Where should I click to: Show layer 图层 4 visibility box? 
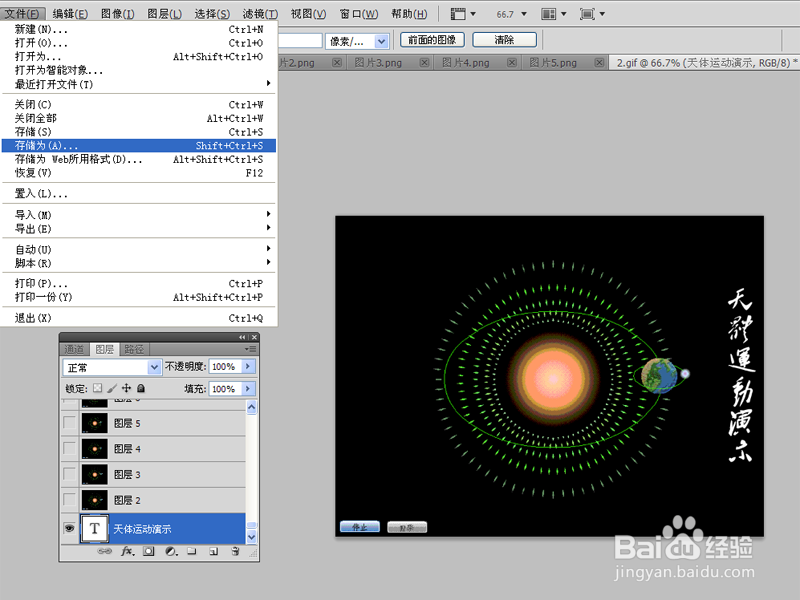pos(69,448)
